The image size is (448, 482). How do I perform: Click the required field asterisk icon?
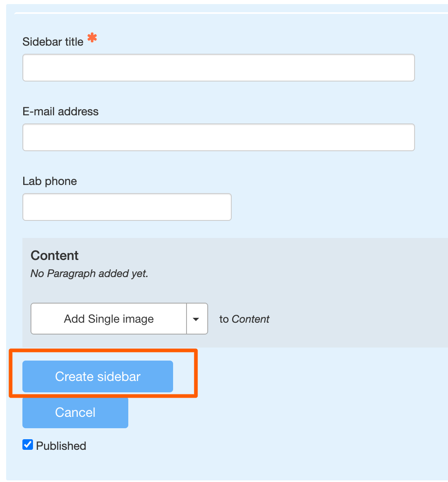(x=92, y=37)
